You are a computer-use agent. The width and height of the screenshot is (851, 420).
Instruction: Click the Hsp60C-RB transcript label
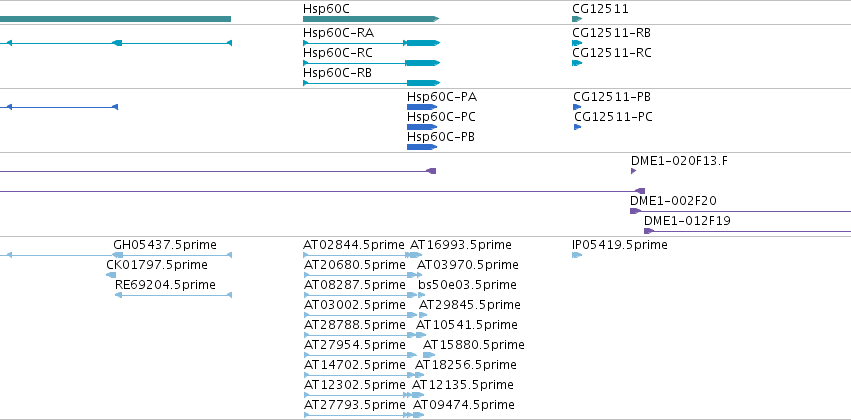(337, 73)
